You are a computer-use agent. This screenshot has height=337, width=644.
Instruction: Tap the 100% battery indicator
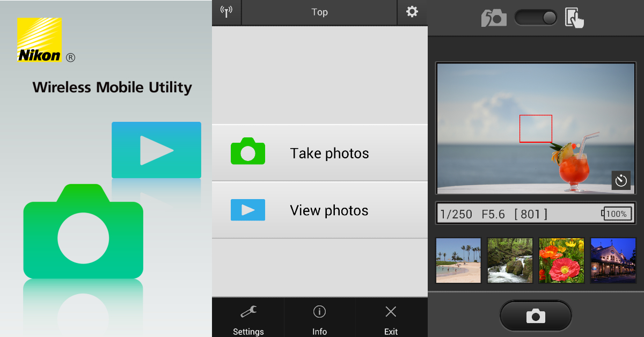(x=616, y=214)
